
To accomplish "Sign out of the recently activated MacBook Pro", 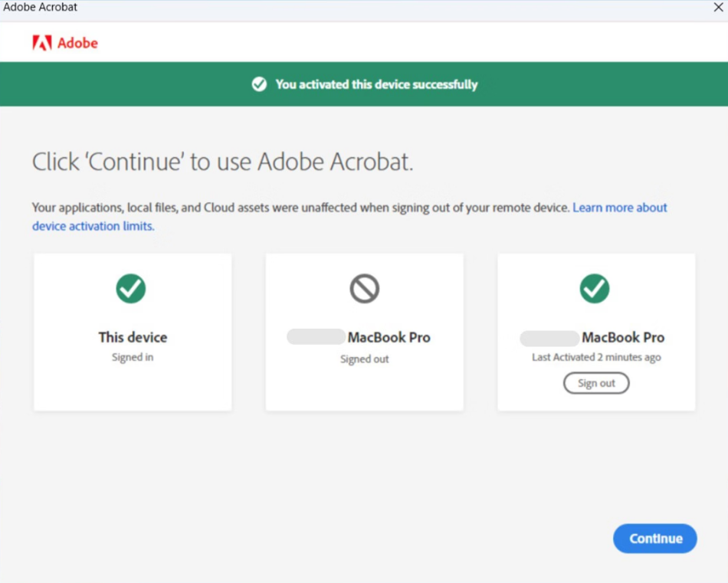I will (x=596, y=383).
